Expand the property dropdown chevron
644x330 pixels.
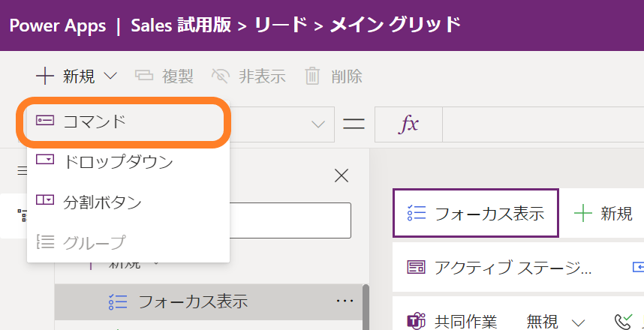click(x=318, y=124)
